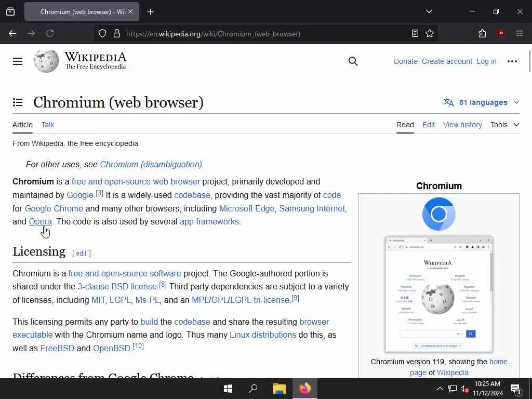
Task: Click the Firefox taskbar icon
Action: (304, 389)
